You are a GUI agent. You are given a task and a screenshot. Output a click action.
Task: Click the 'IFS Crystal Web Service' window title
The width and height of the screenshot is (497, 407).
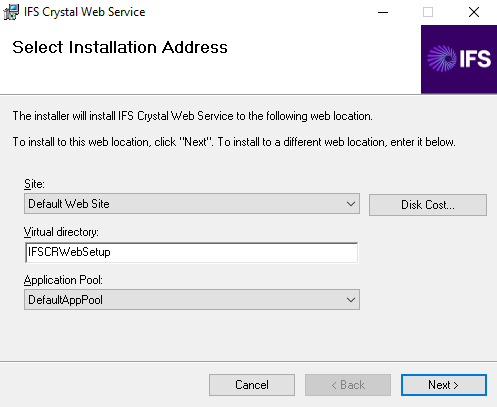85,12
